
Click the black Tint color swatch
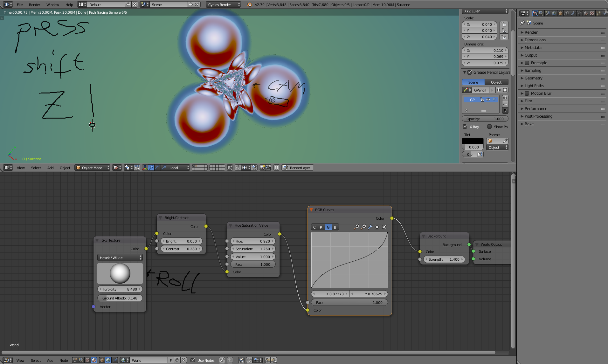(472, 141)
